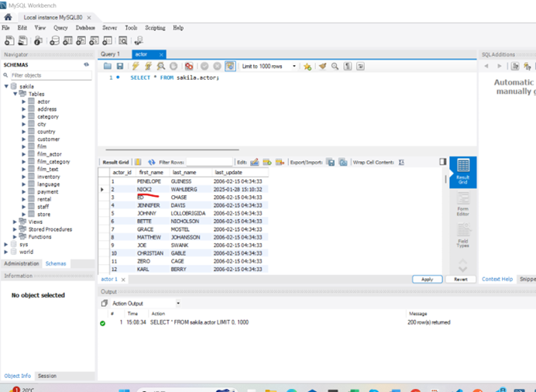This screenshot has height=392, width=536.
Task: Search table data toolbar icon
Action: click(123, 40)
